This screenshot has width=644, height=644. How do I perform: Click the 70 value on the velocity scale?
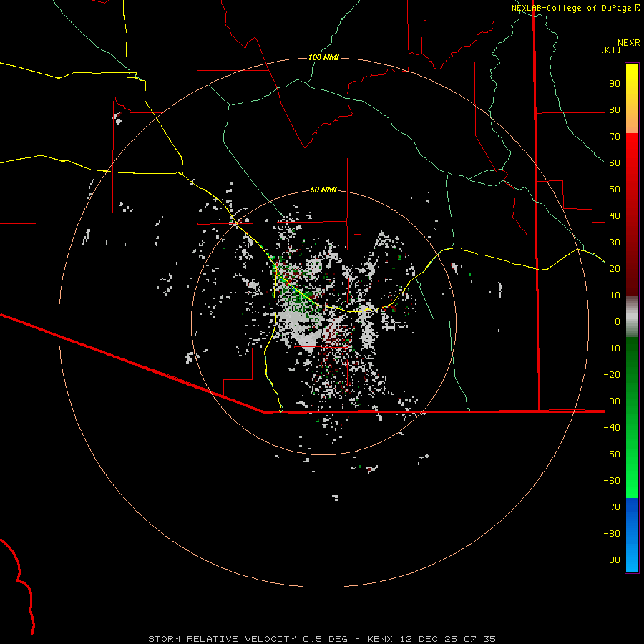(615, 137)
